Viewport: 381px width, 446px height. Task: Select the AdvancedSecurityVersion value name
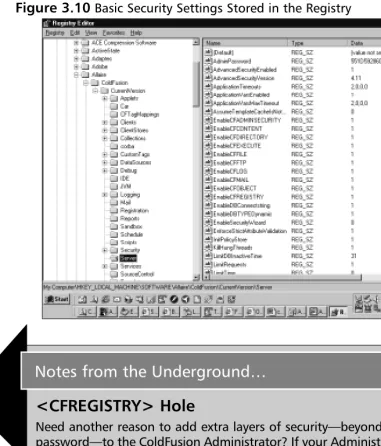coord(244,78)
